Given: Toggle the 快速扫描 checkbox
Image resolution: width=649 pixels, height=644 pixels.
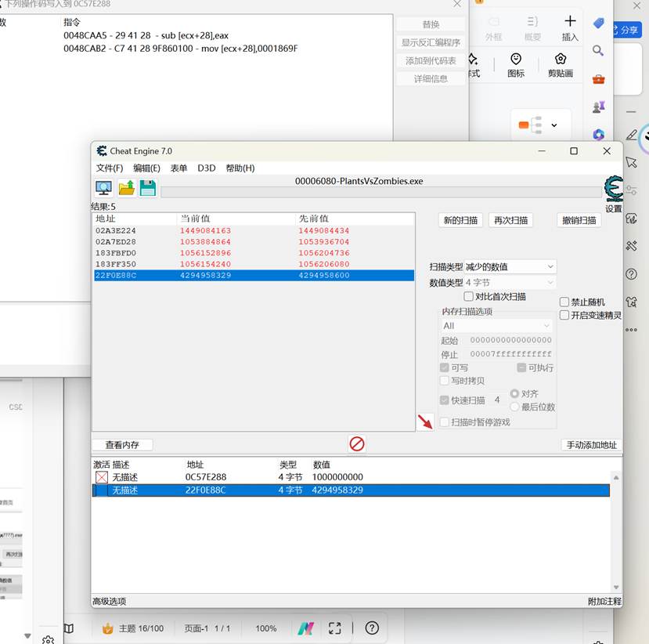Looking at the screenshot, I should [x=444, y=400].
